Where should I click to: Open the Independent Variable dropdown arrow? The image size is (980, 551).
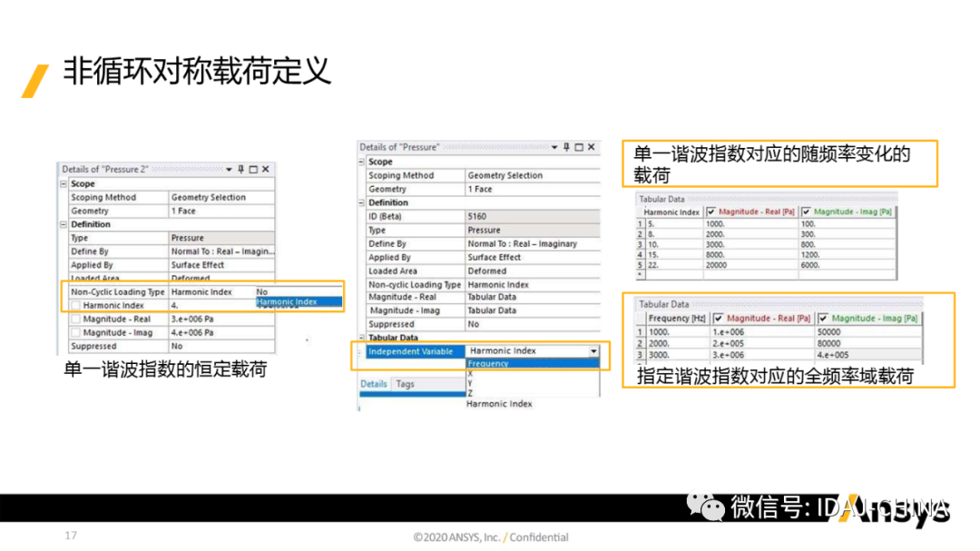click(593, 350)
